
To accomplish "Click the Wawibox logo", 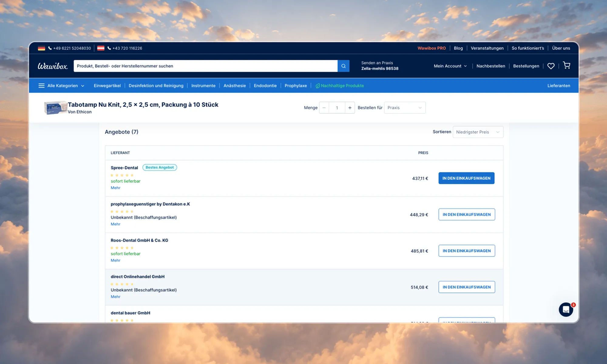I will pyautogui.click(x=53, y=66).
